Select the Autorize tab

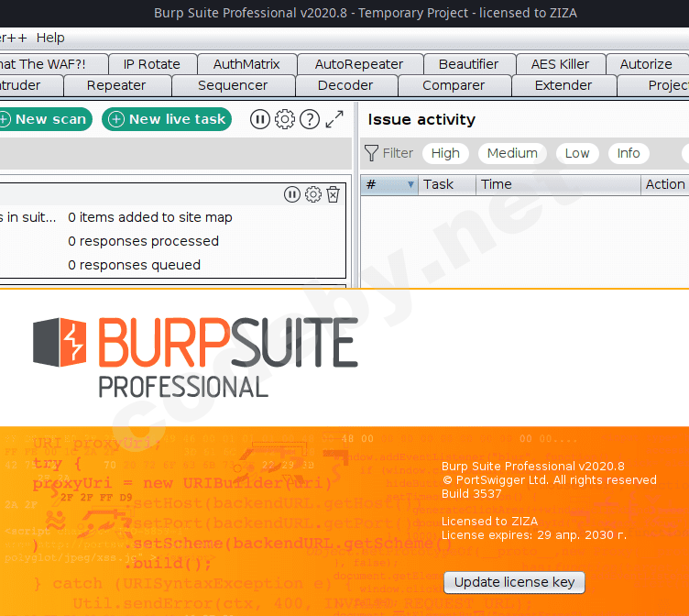pos(646,64)
